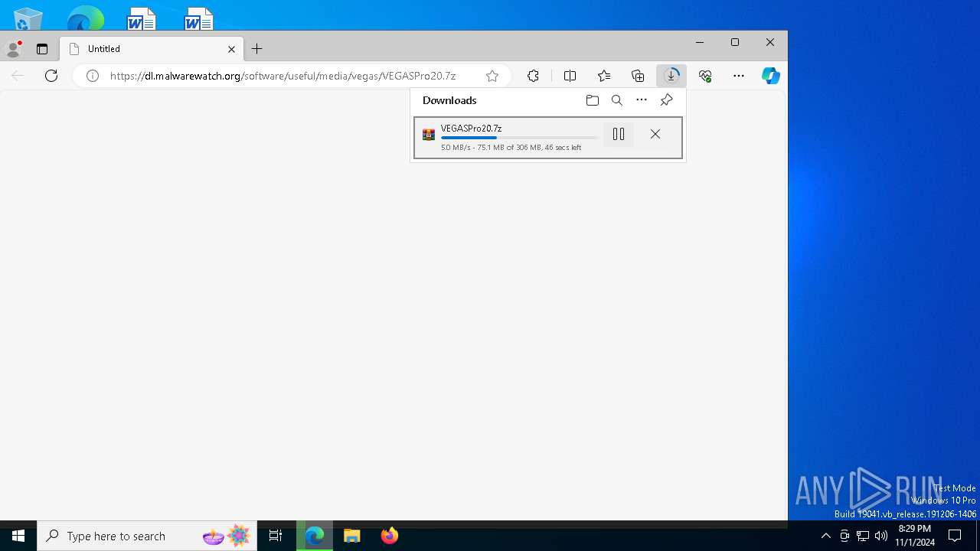
Task: Cancel the VEGASPro20.7z download
Action: click(x=655, y=135)
